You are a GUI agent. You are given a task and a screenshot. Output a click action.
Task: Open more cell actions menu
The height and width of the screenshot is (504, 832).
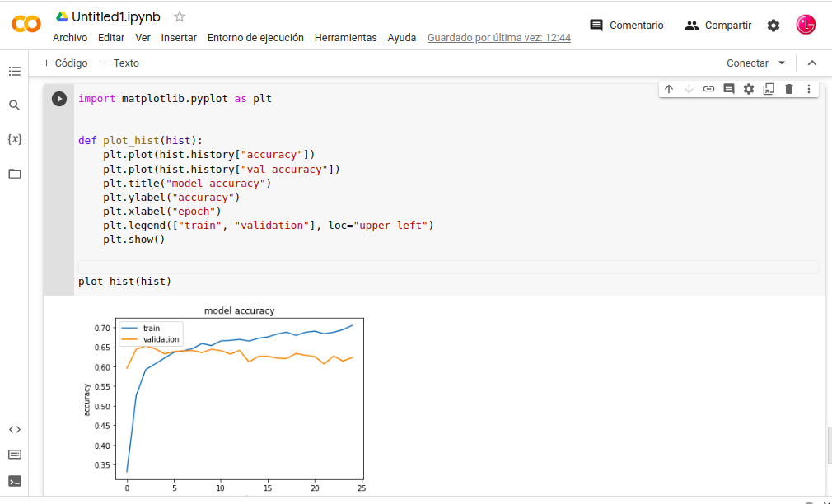click(x=808, y=89)
